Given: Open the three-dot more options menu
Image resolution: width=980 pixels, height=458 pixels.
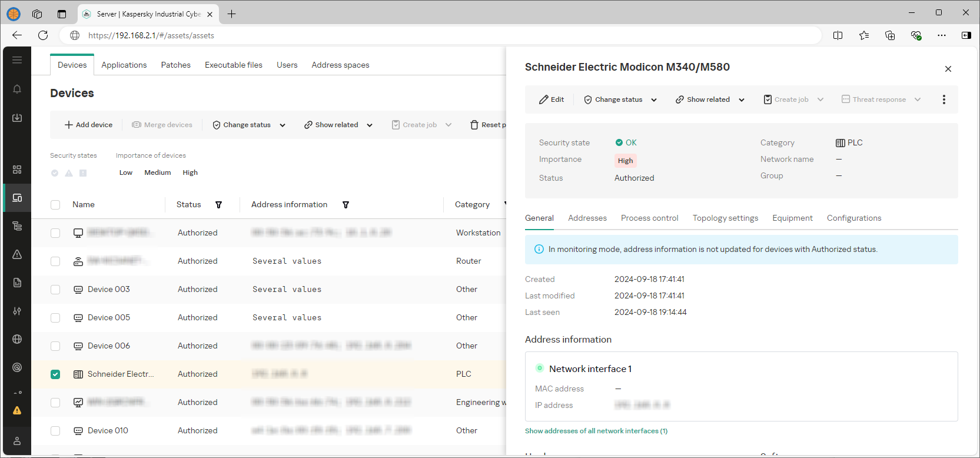Looking at the screenshot, I should tap(944, 99).
